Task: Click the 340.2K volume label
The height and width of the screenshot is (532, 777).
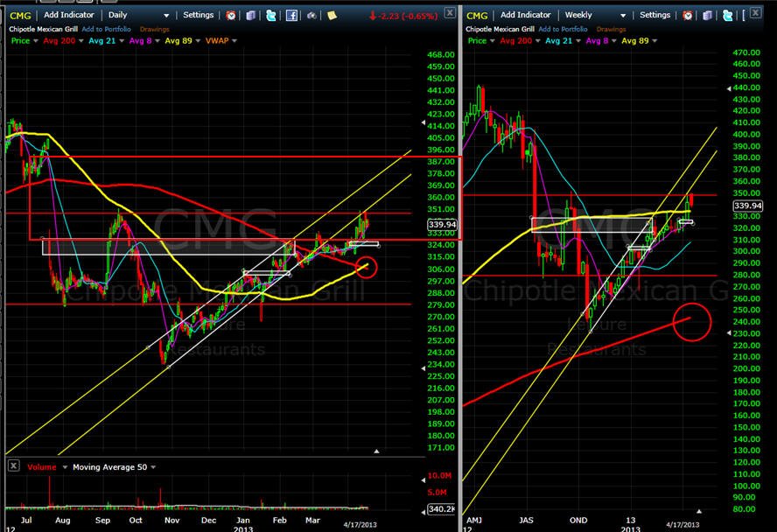Action: click(442, 509)
